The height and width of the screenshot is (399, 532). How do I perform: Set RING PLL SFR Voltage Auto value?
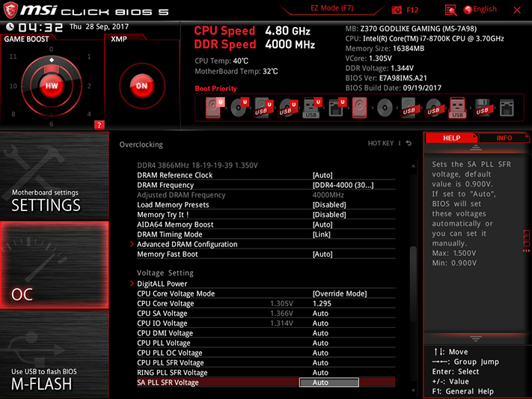pyautogui.click(x=320, y=373)
